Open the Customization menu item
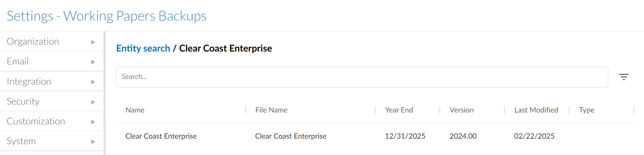 tap(36, 121)
